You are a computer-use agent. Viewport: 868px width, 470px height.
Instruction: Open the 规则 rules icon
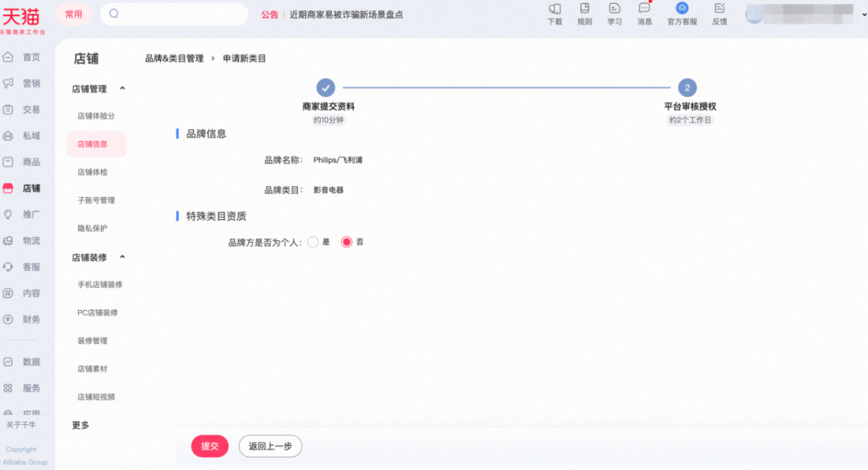point(584,9)
